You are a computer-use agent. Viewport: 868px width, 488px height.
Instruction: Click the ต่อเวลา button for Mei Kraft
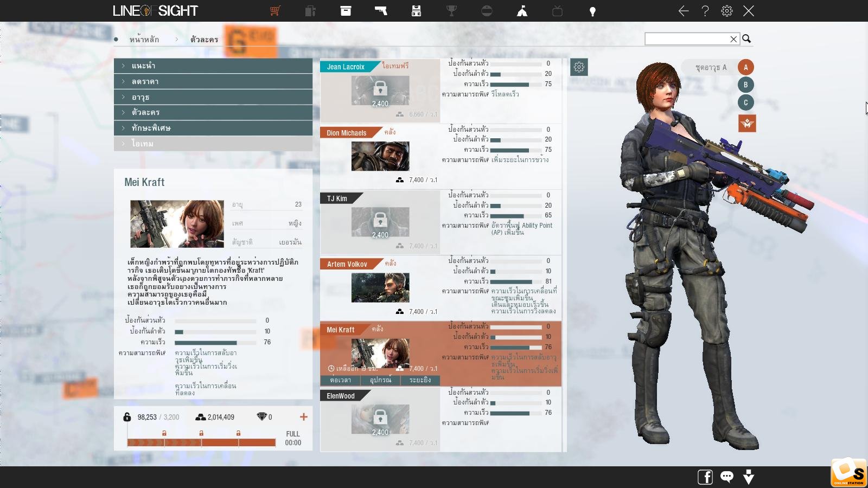click(340, 380)
